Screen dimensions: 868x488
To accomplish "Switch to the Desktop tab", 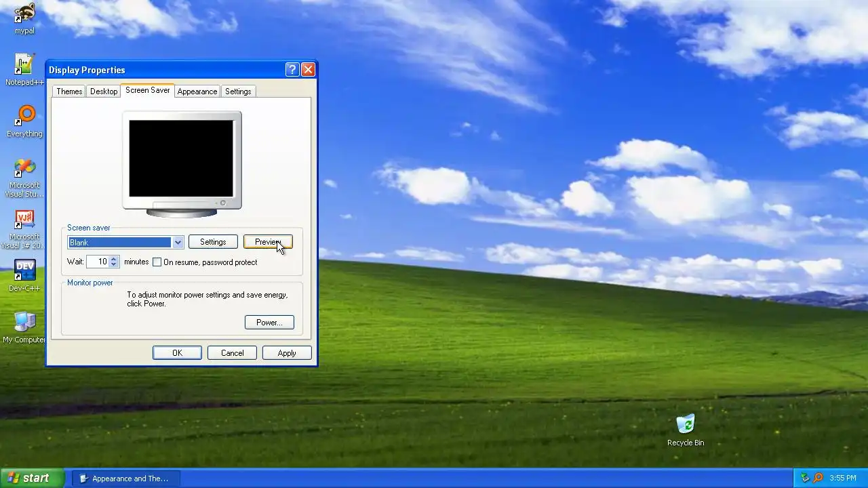I will [104, 91].
